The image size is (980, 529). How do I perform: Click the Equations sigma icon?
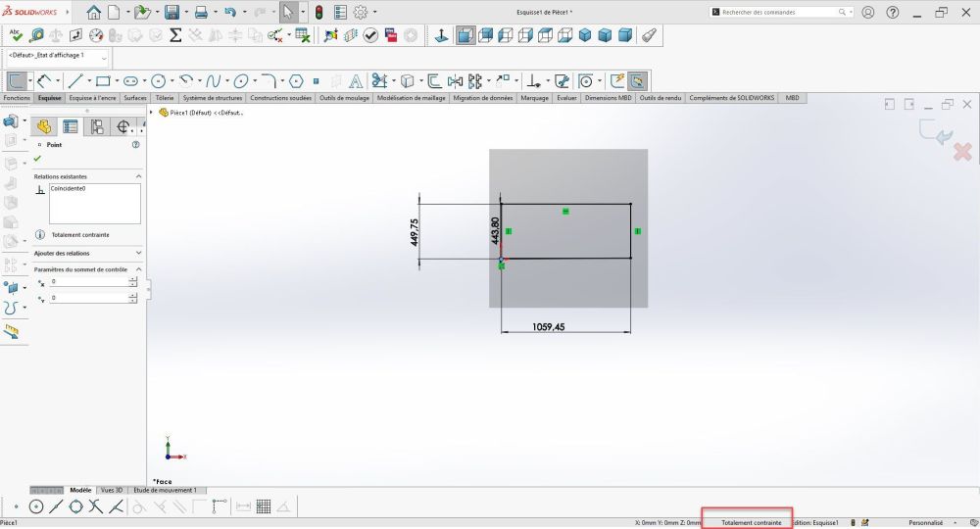tap(175, 35)
